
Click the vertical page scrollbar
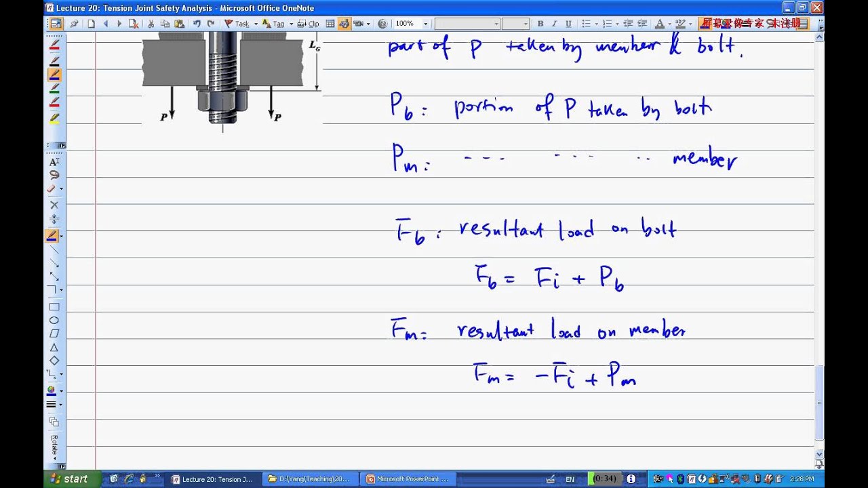pos(819,405)
